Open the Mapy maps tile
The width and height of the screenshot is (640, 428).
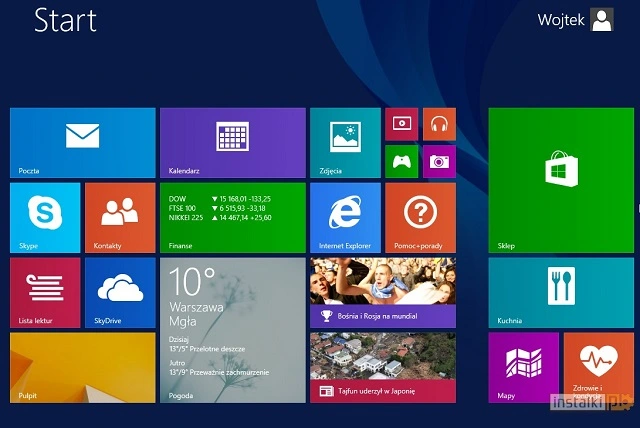(x=524, y=368)
